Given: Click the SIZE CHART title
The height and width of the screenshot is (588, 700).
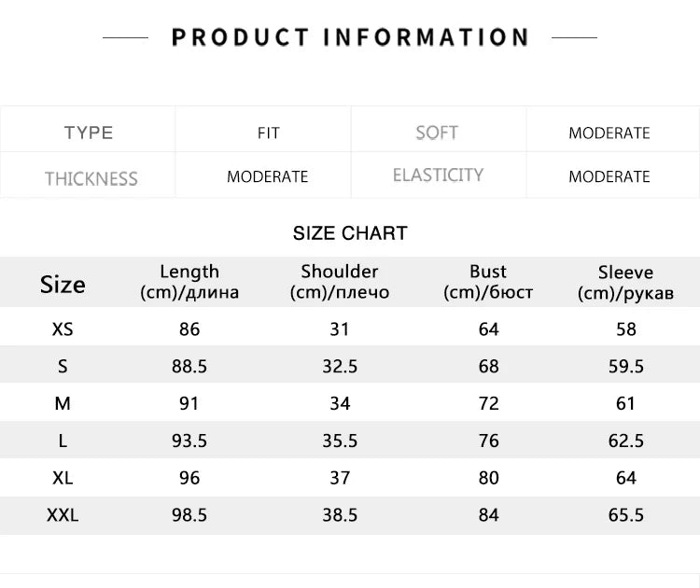Looking at the screenshot, I should point(350,233).
